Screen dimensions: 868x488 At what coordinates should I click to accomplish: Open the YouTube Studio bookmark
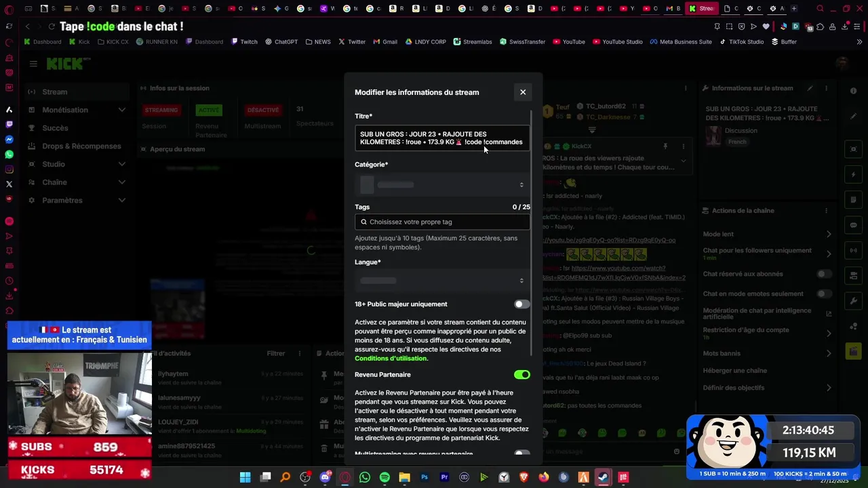pyautogui.click(x=617, y=42)
